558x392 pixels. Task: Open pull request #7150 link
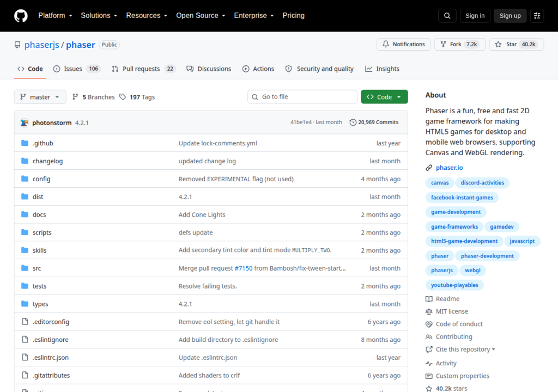(244, 268)
